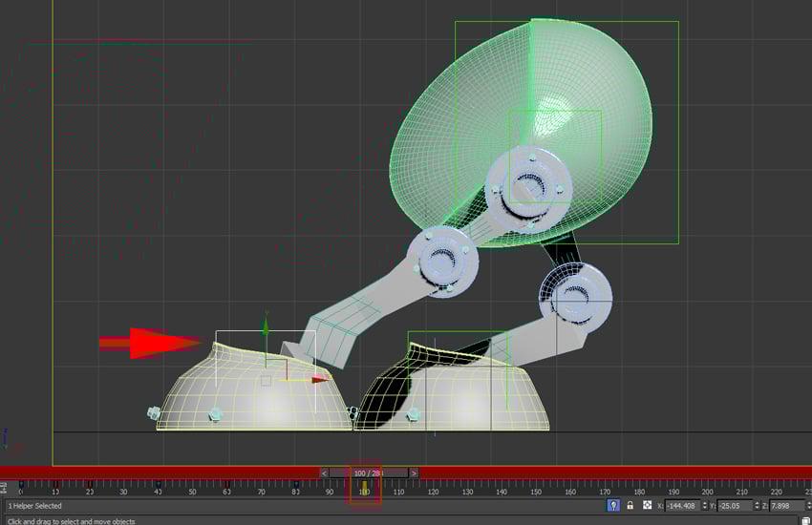
Task: Select keyframe marker at frame 60
Action: pyautogui.click(x=227, y=485)
